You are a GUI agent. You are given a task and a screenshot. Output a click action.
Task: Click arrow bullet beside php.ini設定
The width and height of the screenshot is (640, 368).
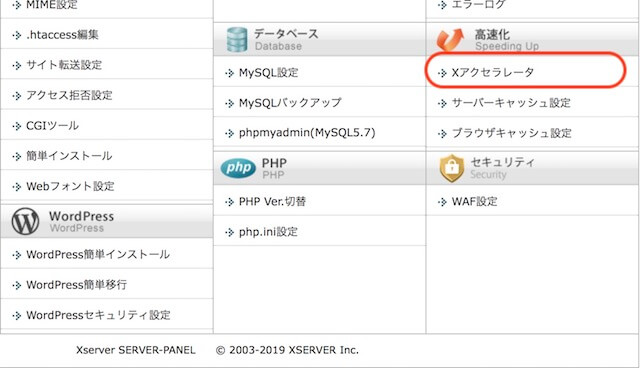tap(229, 232)
